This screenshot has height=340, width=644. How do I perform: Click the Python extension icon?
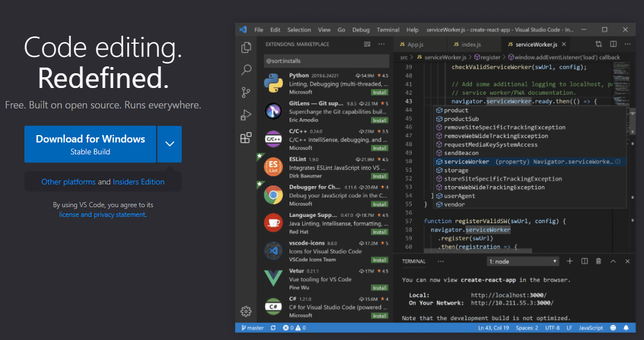tap(274, 83)
